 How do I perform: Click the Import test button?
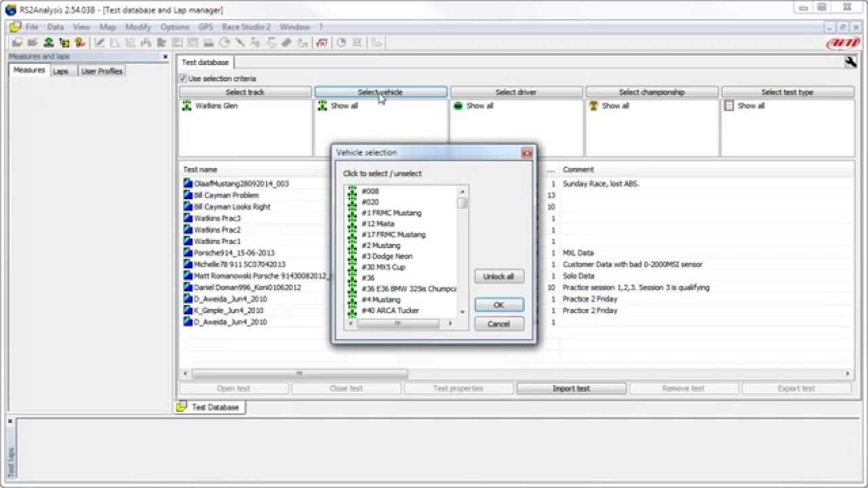click(571, 388)
